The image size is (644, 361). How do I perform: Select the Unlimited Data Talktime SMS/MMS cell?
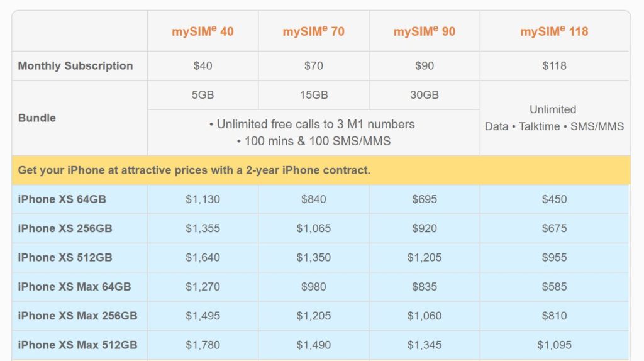point(554,118)
